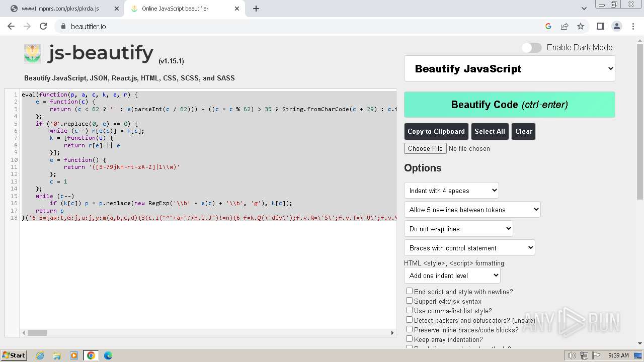Click the Options heading
Image resolution: width=644 pixels, height=362 pixels.
click(423, 168)
